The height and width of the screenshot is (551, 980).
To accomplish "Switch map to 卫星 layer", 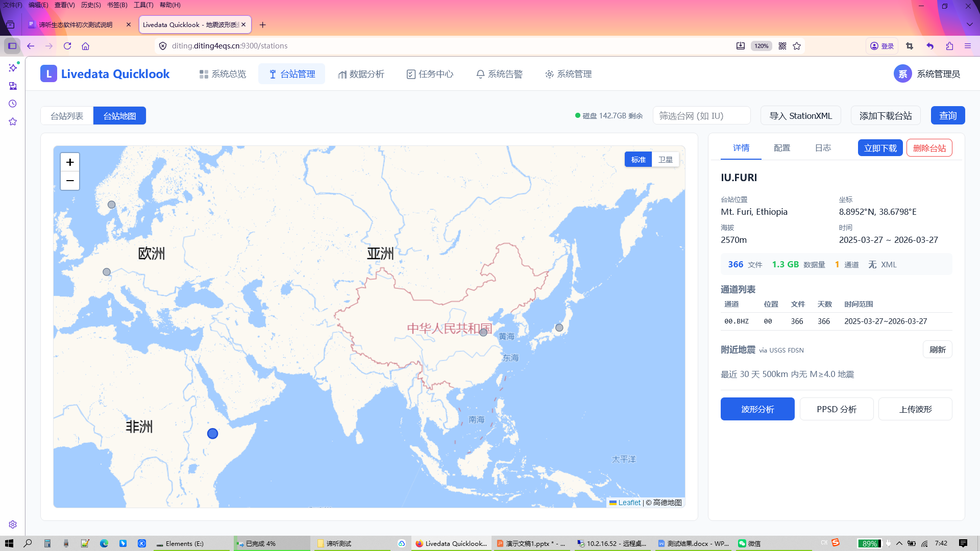I will tap(665, 160).
